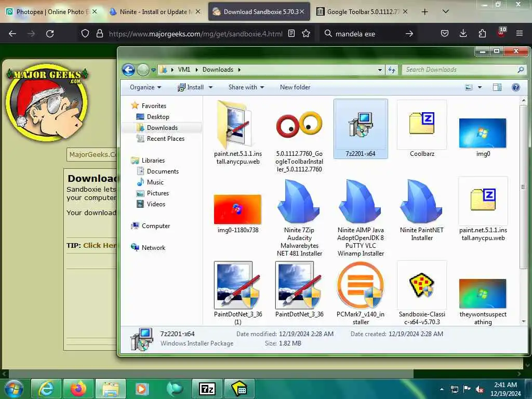This screenshot has width=532, height=399.
Task: Click the change view icon
Action: pos(469,87)
